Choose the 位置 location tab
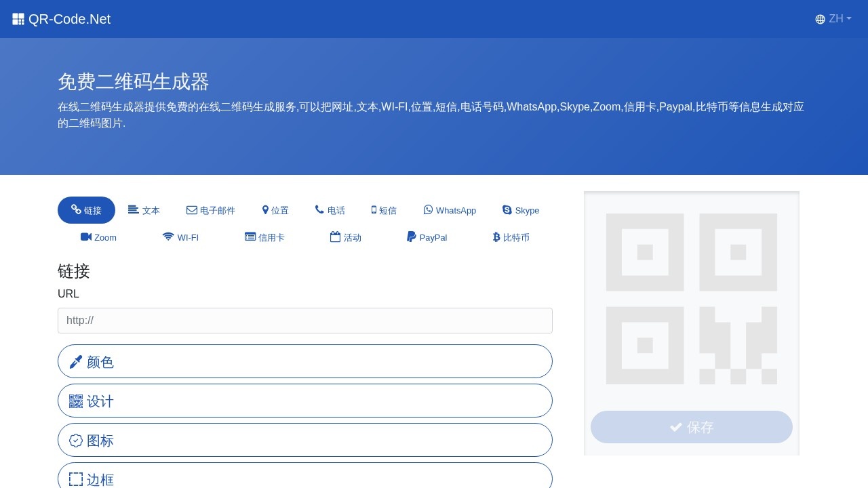This screenshot has height=488, width=868. [275, 210]
